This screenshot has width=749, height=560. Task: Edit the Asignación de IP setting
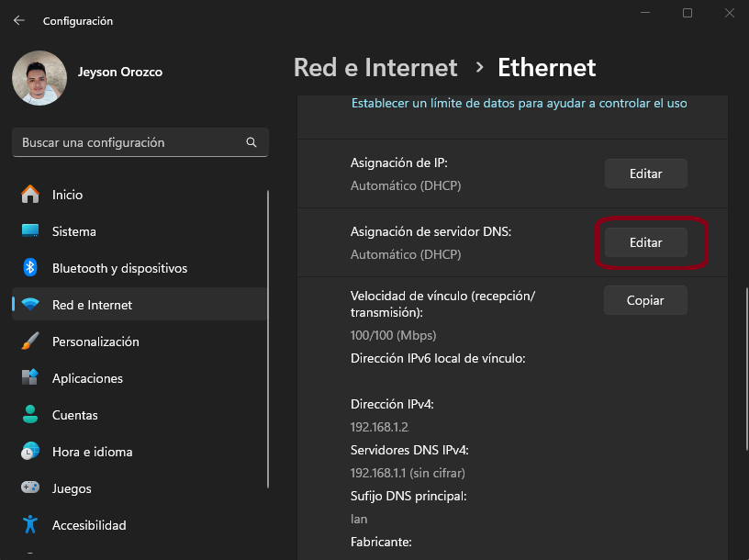coord(645,174)
